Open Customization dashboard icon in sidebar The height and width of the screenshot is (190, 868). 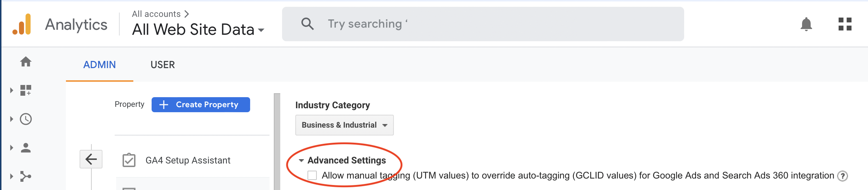pos(26,90)
